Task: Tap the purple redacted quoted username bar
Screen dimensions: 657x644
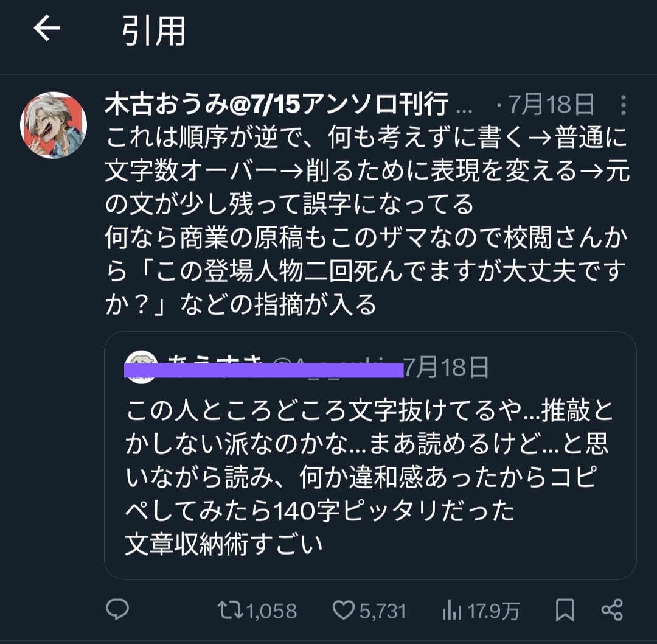Action: tap(265, 370)
